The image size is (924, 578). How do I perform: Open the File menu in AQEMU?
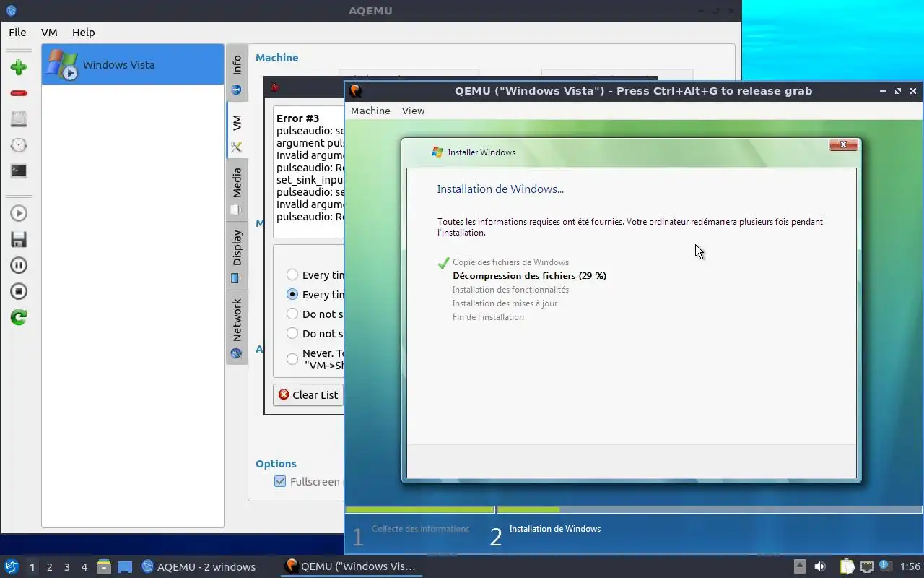coord(17,33)
